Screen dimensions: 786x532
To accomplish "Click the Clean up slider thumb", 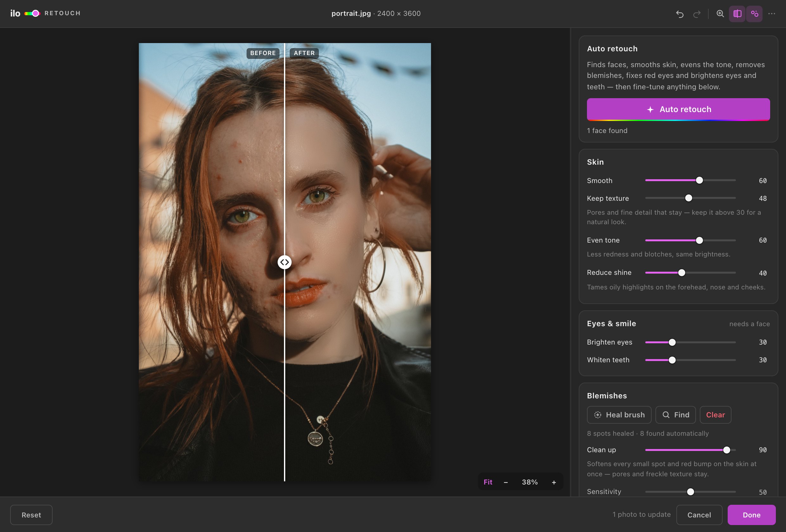I will point(726,450).
